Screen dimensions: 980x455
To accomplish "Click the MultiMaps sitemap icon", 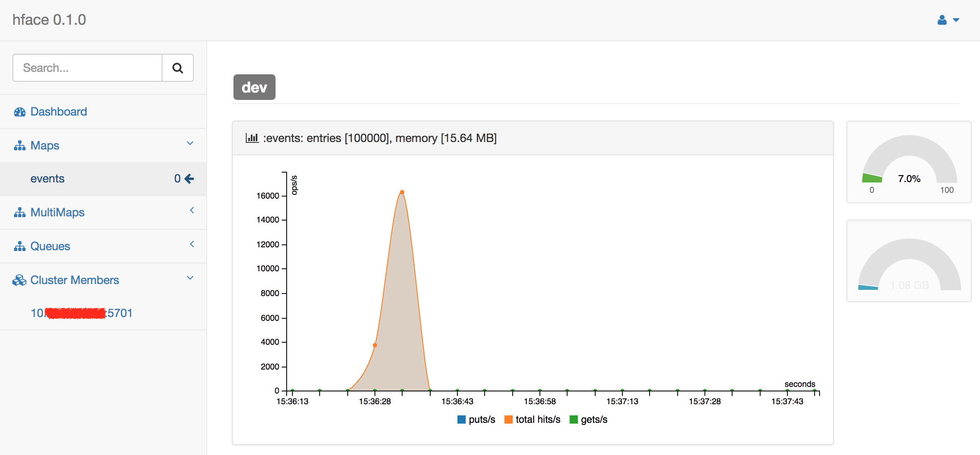I will pos(20,213).
